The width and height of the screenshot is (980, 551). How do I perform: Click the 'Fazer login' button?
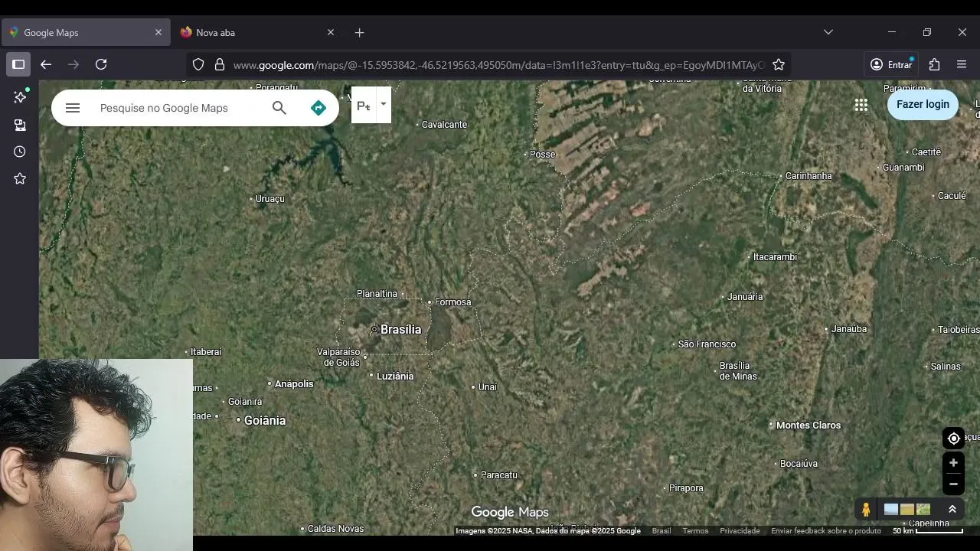(923, 105)
